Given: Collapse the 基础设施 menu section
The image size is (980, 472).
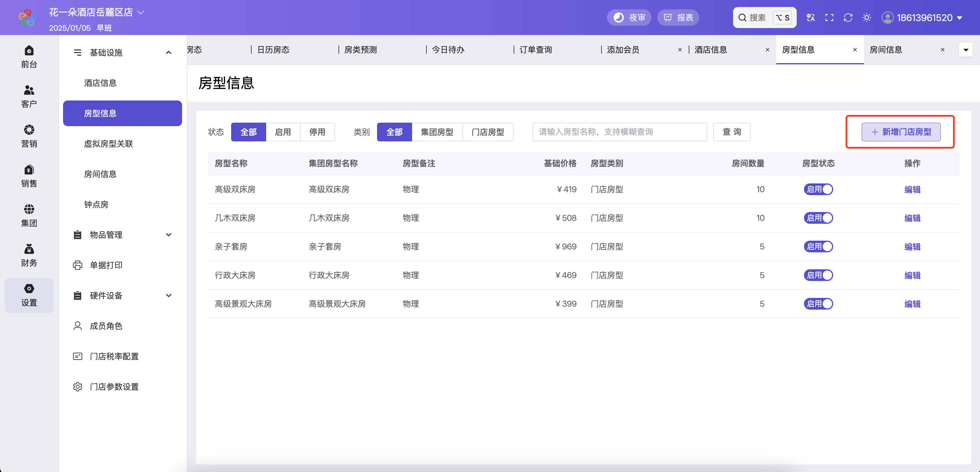Looking at the screenshot, I should [x=122, y=53].
